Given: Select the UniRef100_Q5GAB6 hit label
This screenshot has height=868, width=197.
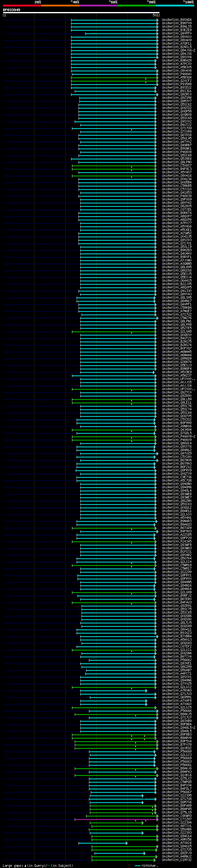Looking at the screenshot, I should point(176,829).
